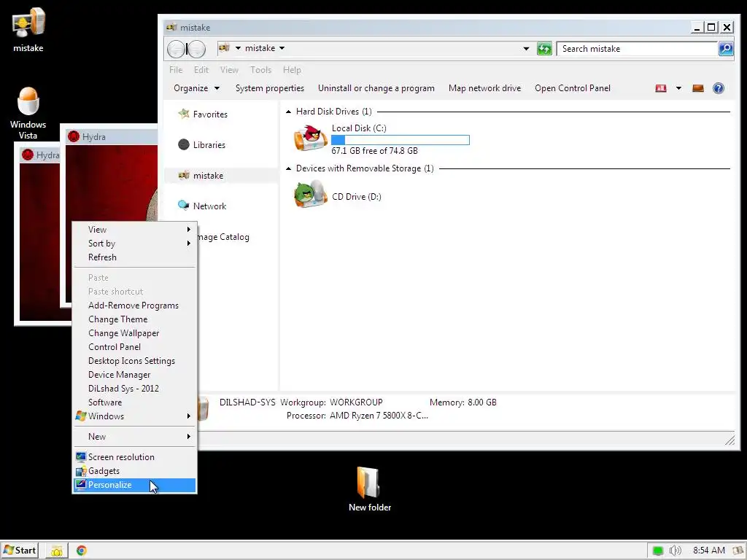Select Software in context menu
This screenshot has height=560, width=747.
[134, 402]
